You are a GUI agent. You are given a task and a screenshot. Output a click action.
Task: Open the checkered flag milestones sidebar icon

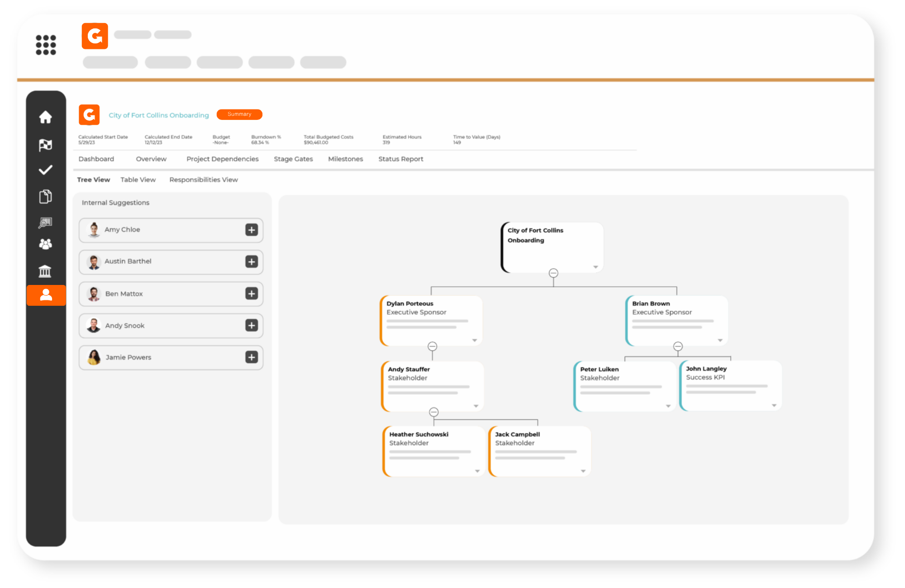tap(45, 145)
